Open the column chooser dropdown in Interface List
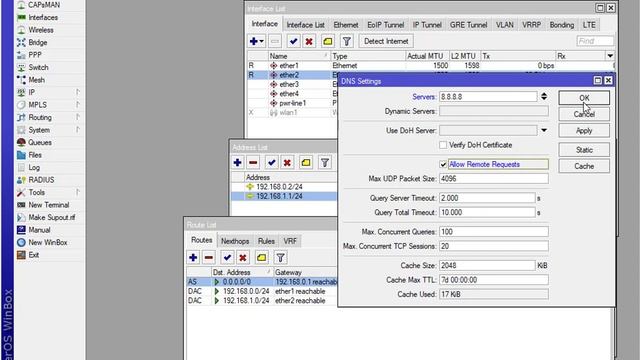Viewport: 640px width, 360px height. click(610, 56)
